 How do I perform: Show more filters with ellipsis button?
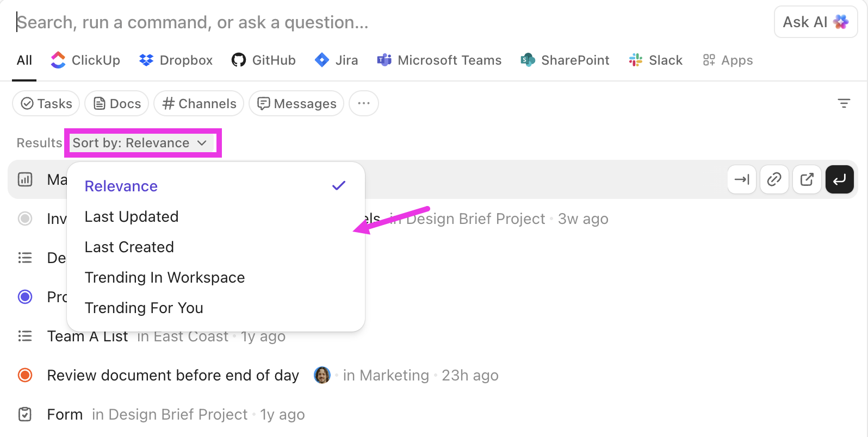pyautogui.click(x=364, y=103)
